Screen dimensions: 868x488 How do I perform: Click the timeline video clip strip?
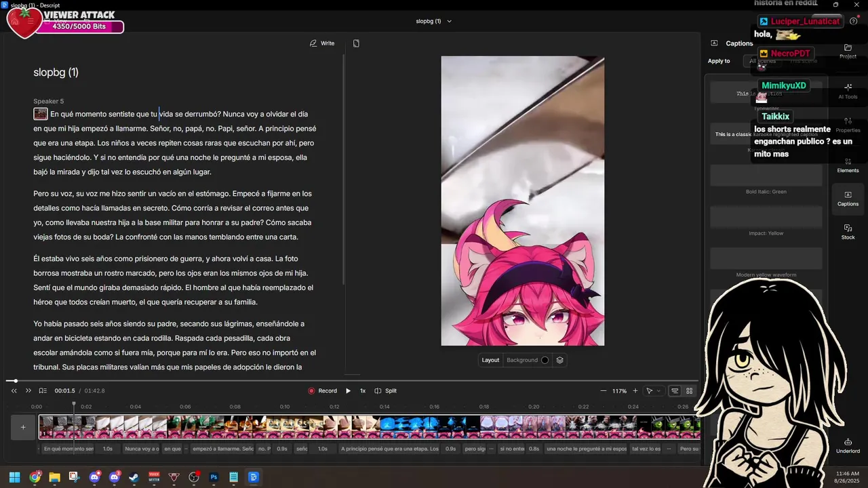[370, 427]
